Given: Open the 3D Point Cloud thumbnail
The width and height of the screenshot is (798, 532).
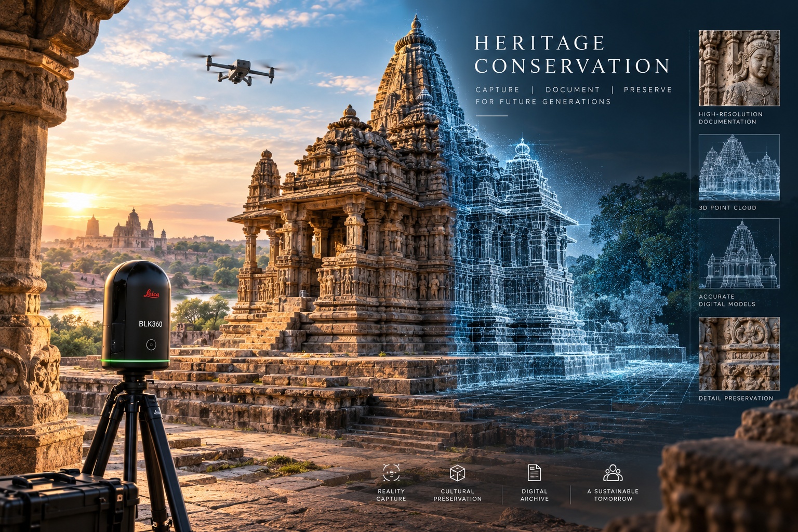Looking at the screenshot, I should tap(739, 167).
